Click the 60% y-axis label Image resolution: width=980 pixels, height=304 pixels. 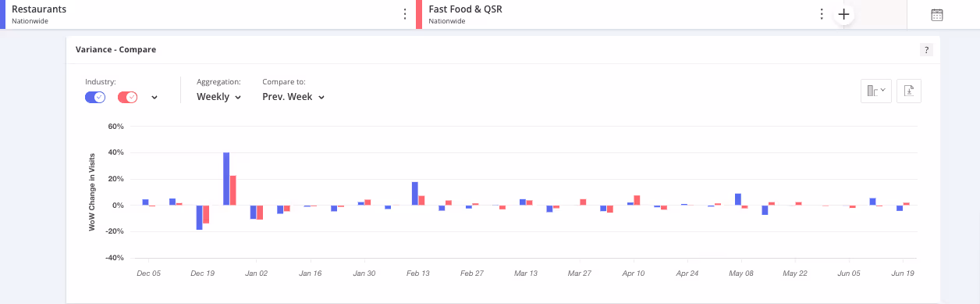[116, 126]
